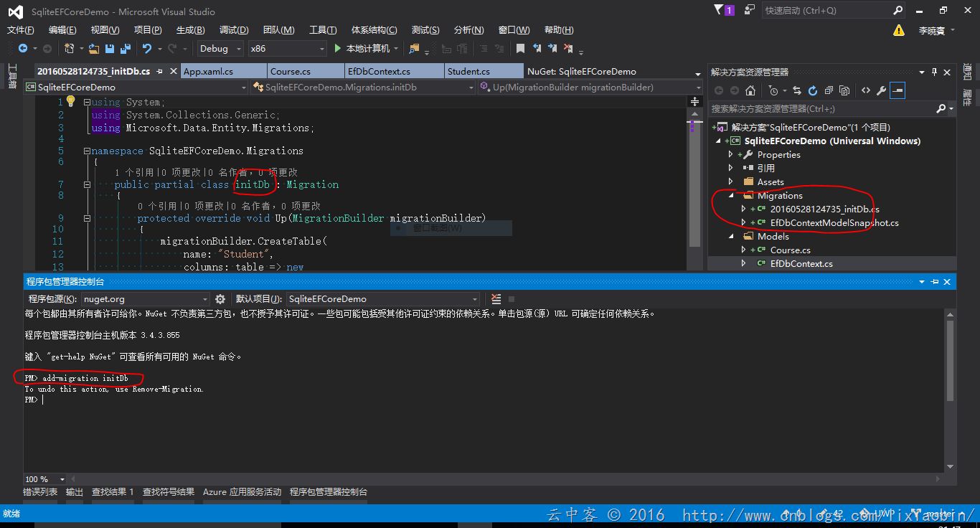Click the New Project toolbar icon

pos(70,49)
